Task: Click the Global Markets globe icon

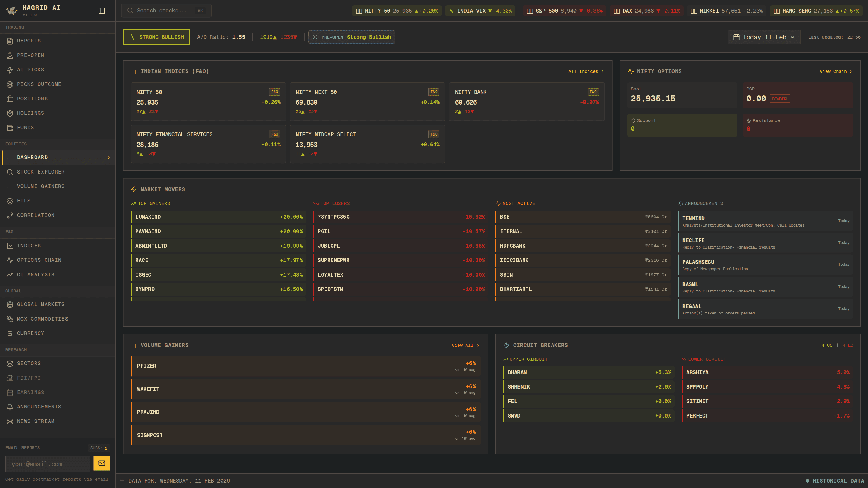Action: tap(10, 304)
